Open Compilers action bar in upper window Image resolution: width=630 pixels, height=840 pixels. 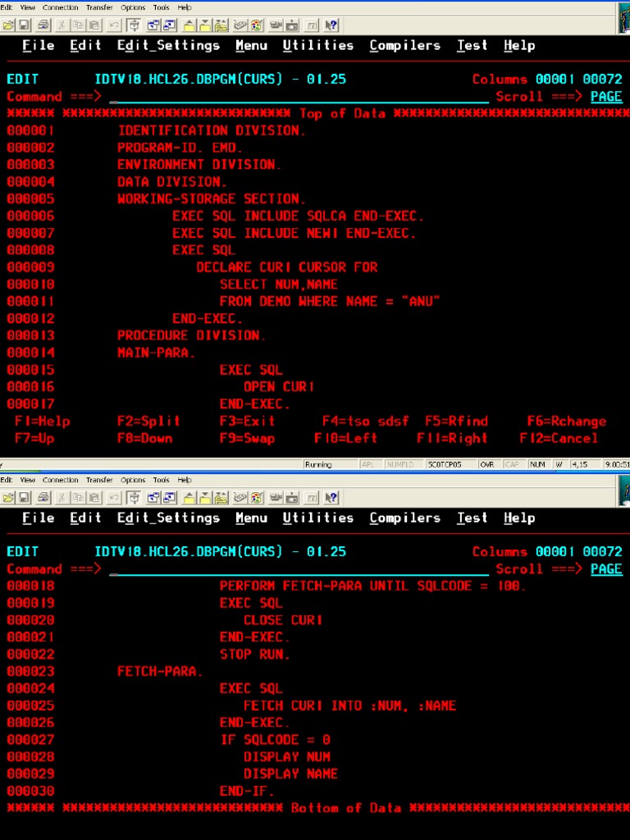(405, 46)
